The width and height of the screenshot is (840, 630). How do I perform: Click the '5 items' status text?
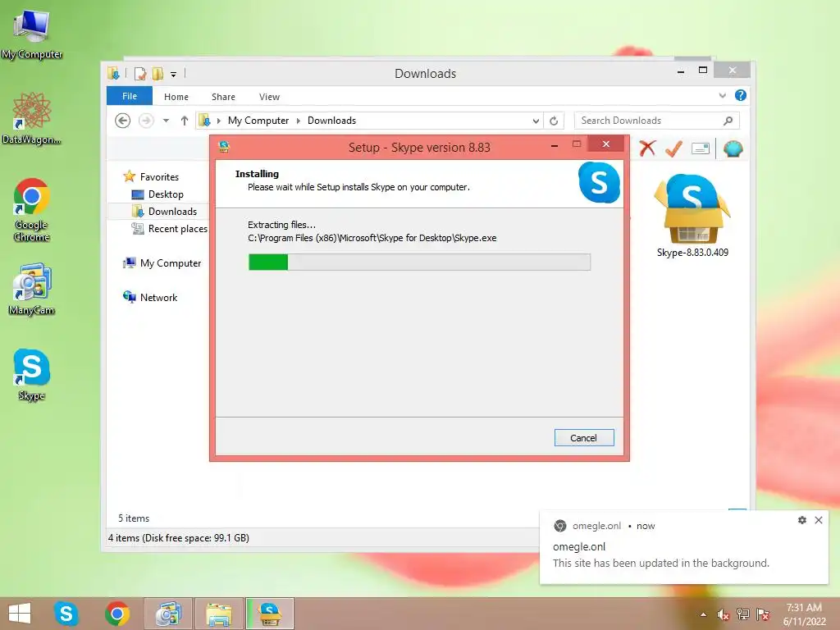(134, 518)
